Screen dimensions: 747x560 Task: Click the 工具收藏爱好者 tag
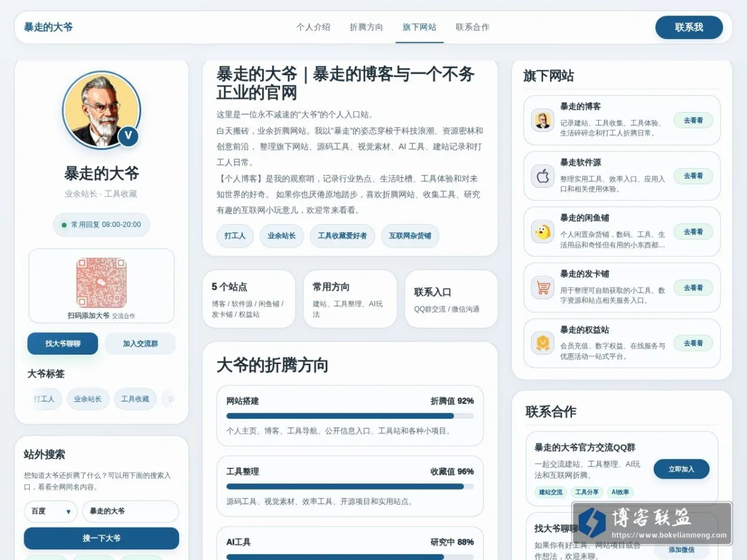[342, 236]
